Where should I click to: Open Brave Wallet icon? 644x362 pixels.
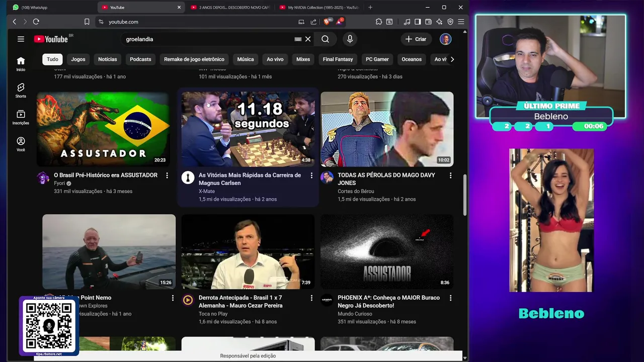click(429, 22)
